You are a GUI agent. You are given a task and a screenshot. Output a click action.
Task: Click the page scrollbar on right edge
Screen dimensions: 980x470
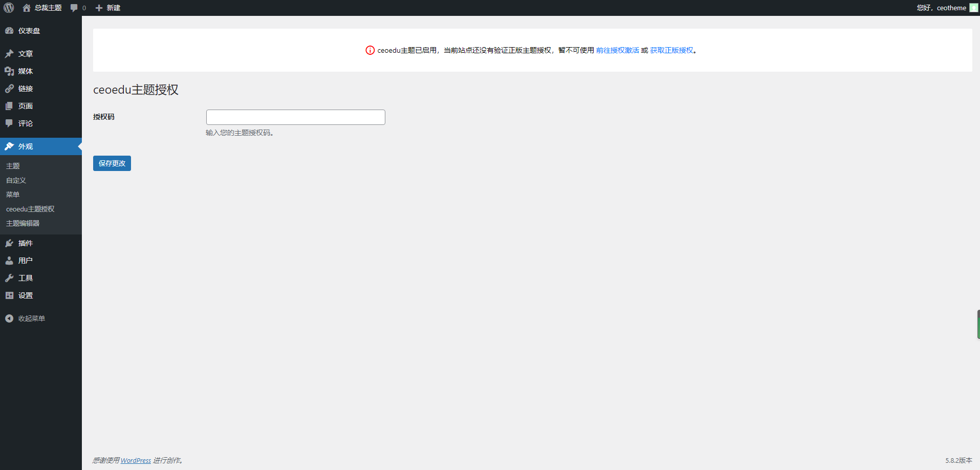click(978, 324)
